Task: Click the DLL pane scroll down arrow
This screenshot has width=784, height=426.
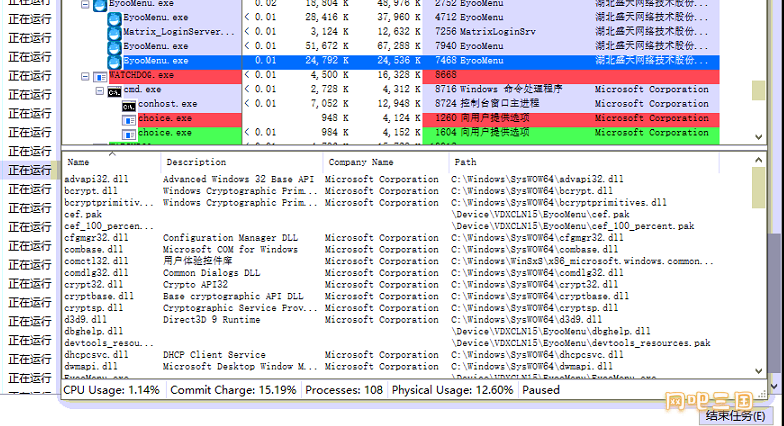Action: (758, 371)
